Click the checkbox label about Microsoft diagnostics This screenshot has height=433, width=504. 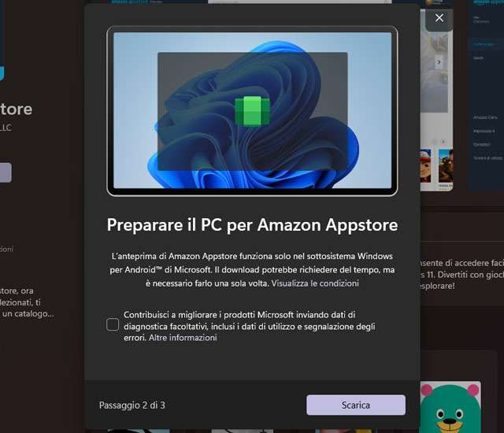click(x=250, y=326)
